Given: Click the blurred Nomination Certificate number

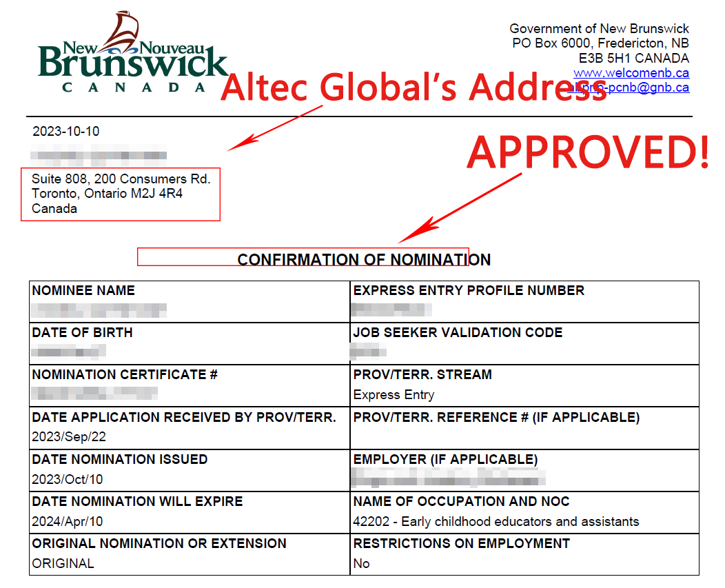Looking at the screenshot, I should 94,394.
